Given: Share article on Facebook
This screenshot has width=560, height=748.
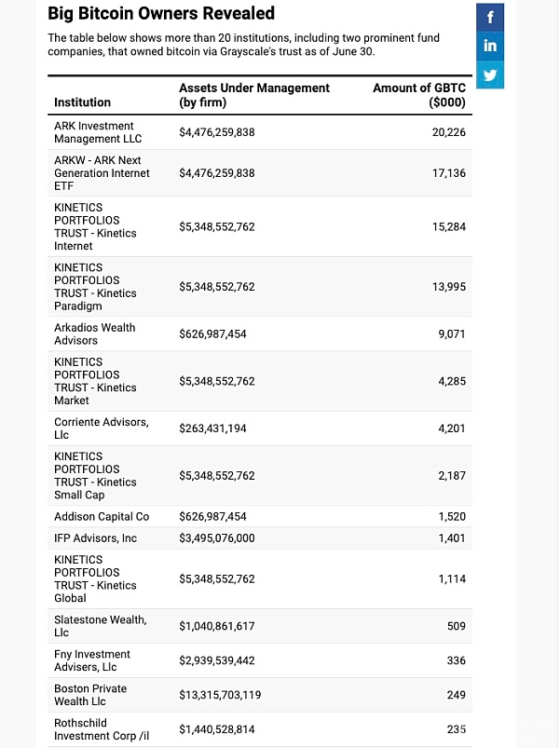Looking at the screenshot, I should (490, 17).
